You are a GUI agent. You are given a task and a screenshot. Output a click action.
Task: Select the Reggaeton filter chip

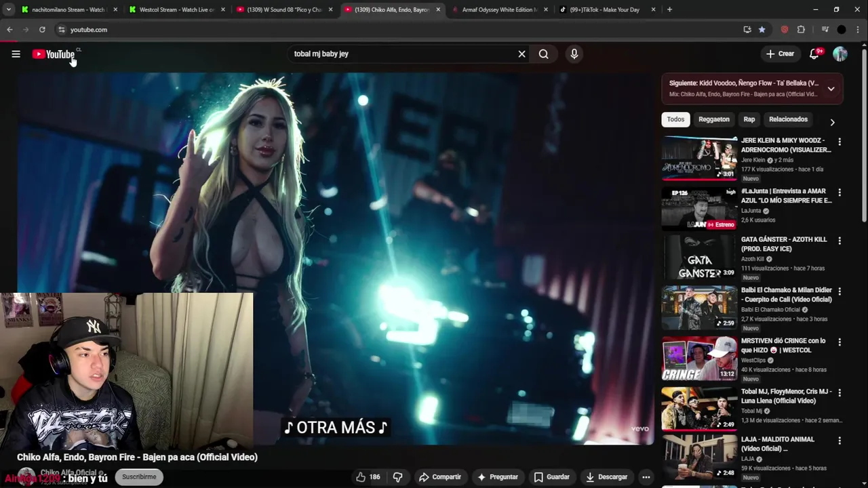click(714, 119)
